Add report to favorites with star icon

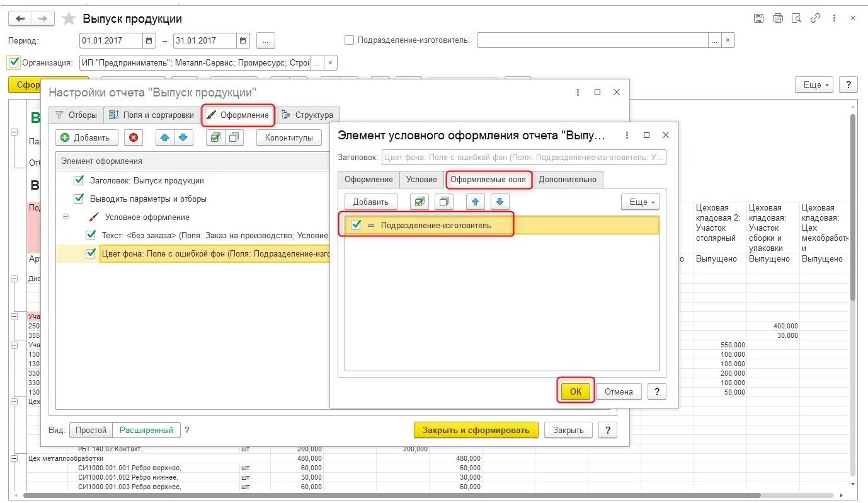69,19
